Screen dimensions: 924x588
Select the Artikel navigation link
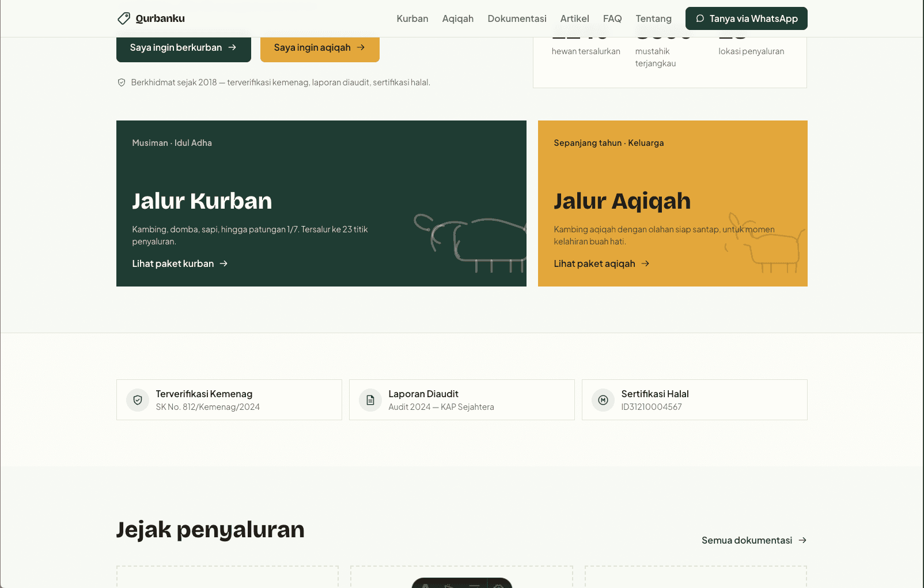[574, 18]
